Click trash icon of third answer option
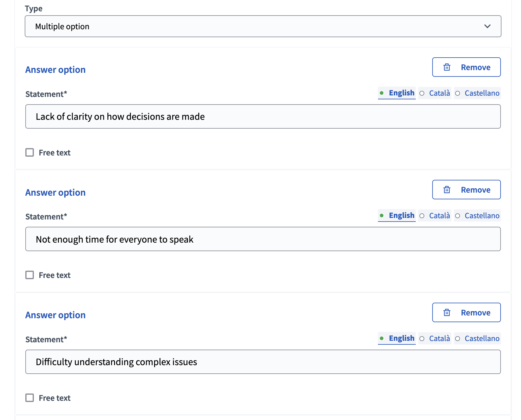 click(x=447, y=312)
